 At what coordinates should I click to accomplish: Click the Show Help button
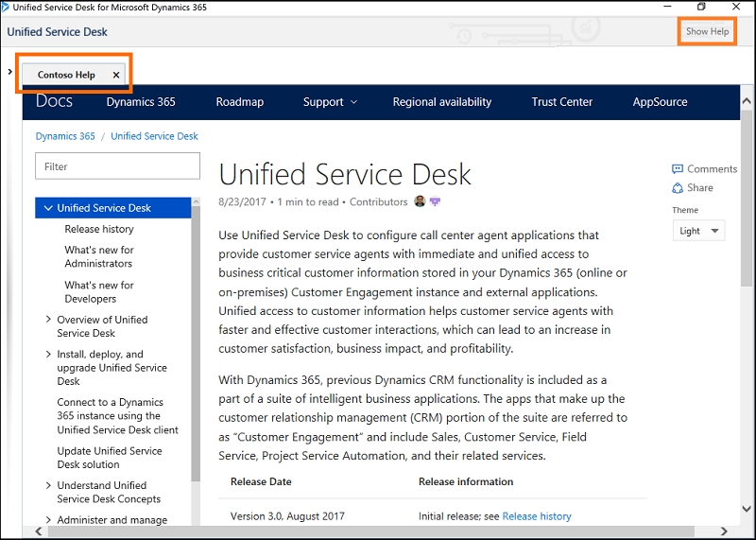[x=707, y=31]
